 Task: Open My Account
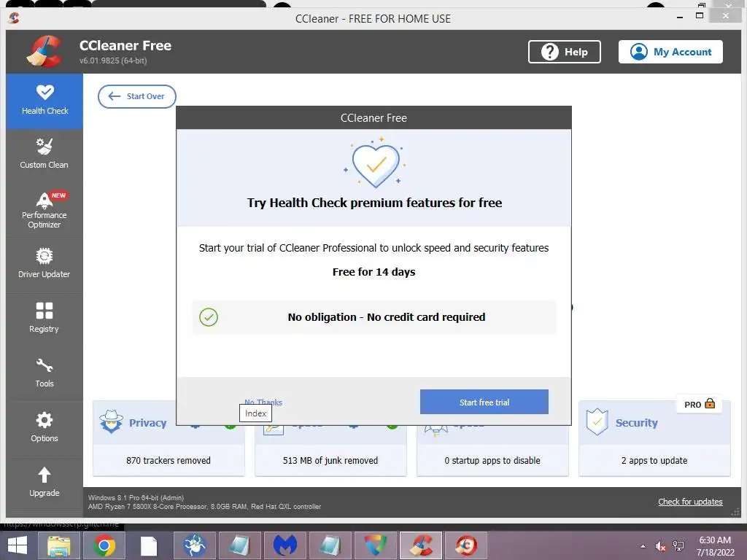pos(670,52)
